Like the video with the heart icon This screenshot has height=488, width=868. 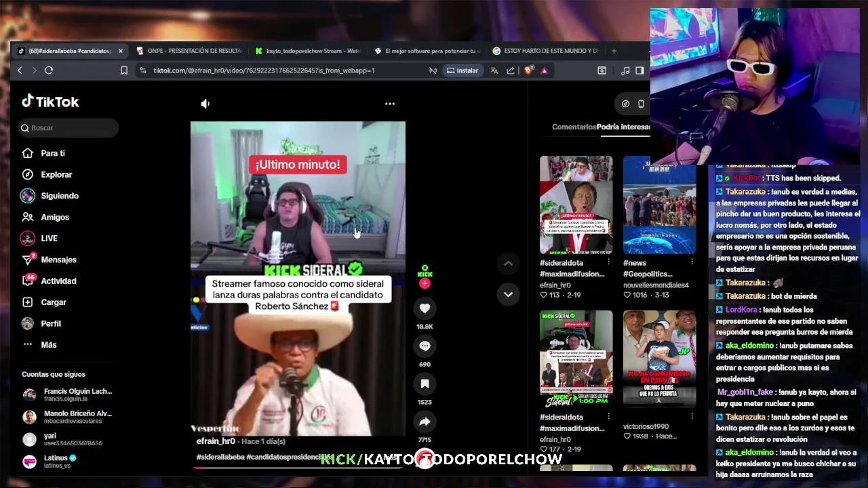click(425, 308)
